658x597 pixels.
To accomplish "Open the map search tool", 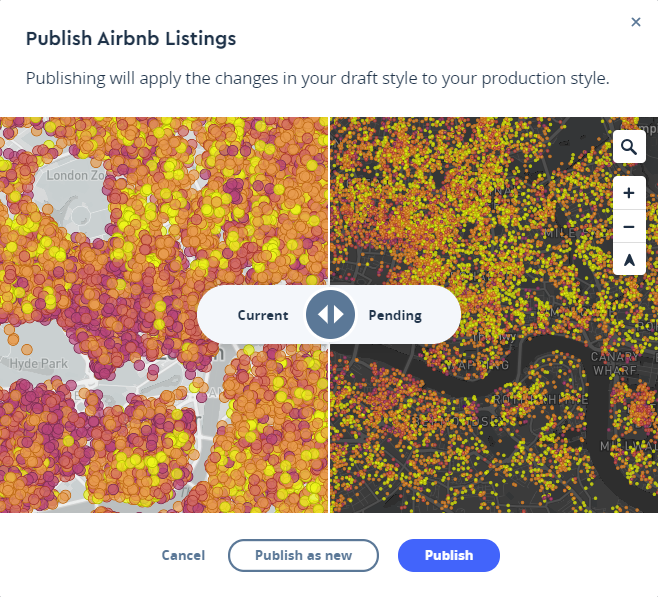I will click(x=629, y=148).
